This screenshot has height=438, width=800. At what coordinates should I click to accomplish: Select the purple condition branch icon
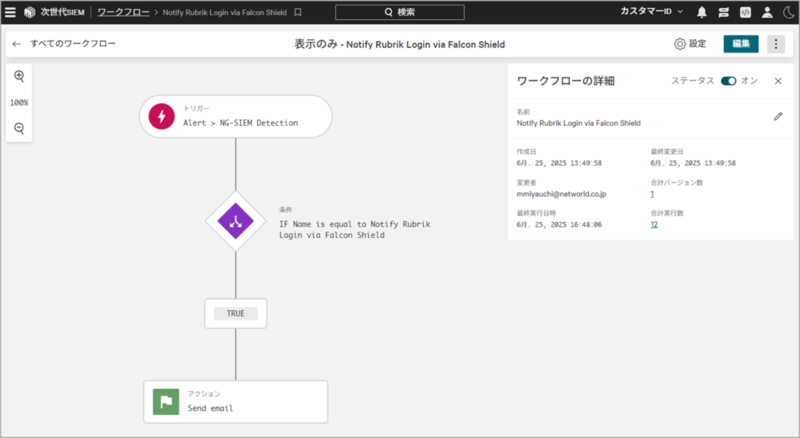pyautogui.click(x=236, y=221)
